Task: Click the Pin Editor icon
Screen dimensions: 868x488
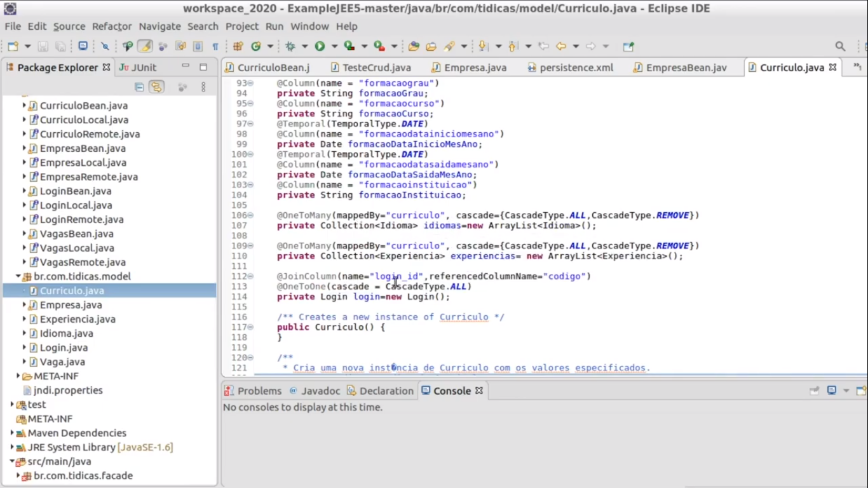Action: tap(628, 46)
